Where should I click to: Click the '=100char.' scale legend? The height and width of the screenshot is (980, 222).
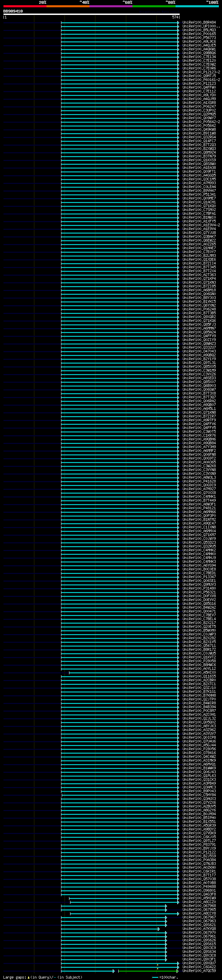[165, 977]
